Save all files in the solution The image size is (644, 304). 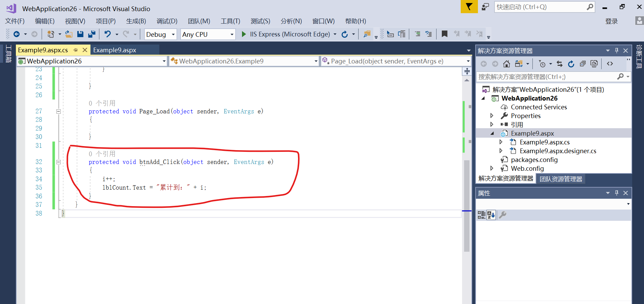(91, 34)
